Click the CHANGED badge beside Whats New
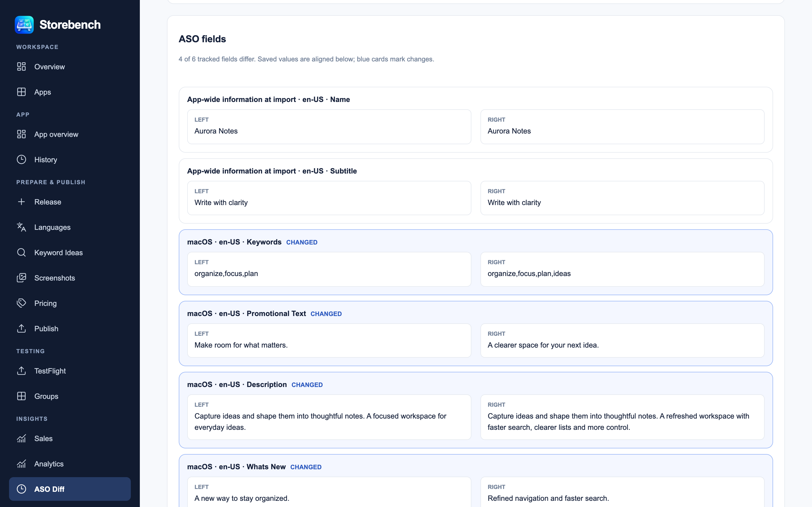Image resolution: width=812 pixels, height=507 pixels. pyautogui.click(x=306, y=467)
